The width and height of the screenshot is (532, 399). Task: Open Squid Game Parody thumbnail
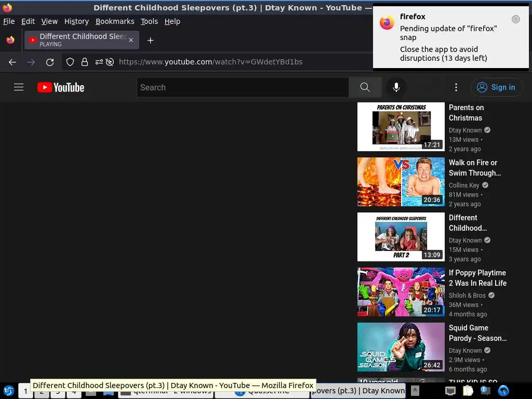pyautogui.click(x=401, y=347)
